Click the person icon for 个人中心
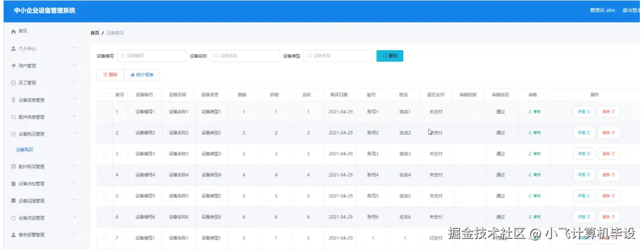This screenshot has height=249, width=644. (14, 49)
